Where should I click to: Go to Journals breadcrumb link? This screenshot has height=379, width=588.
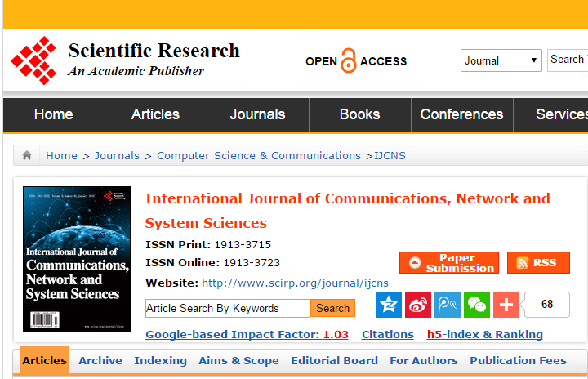coord(117,155)
